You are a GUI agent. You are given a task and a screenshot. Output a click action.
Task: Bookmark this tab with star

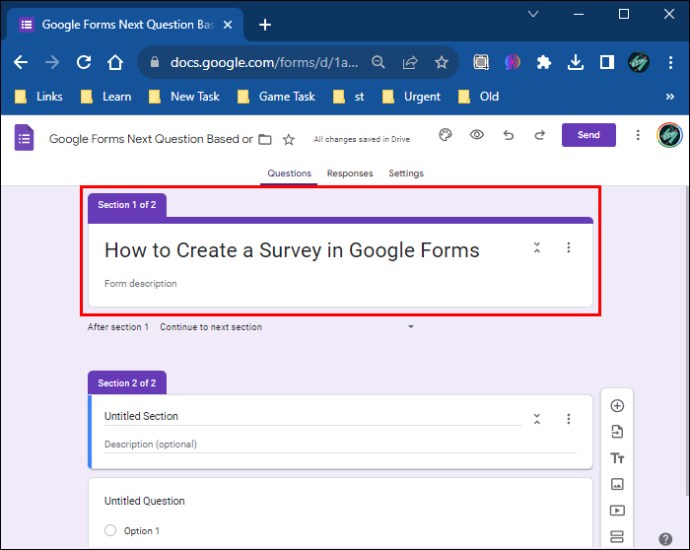pyautogui.click(x=441, y=62)
